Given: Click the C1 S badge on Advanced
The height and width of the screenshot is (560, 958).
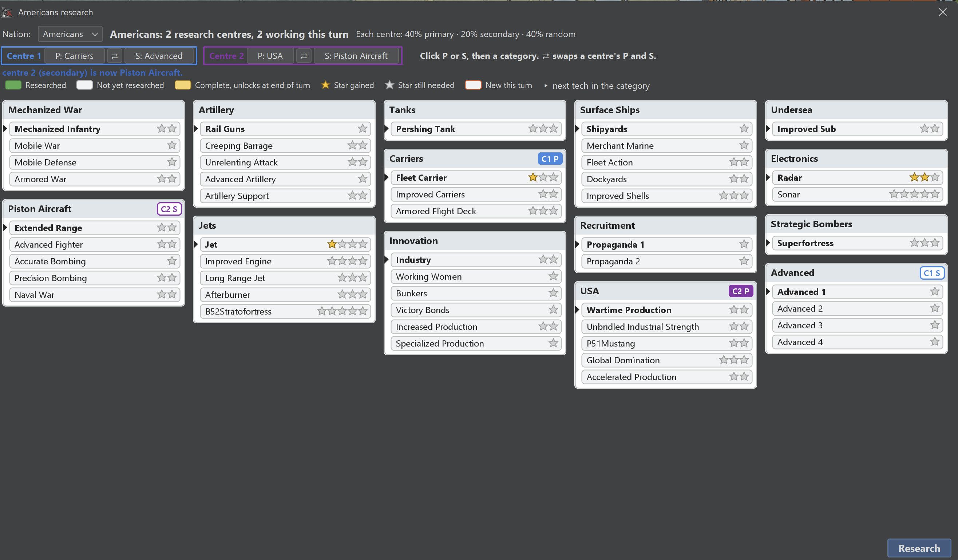Looking at the screenshot, I should pos(932,273).
